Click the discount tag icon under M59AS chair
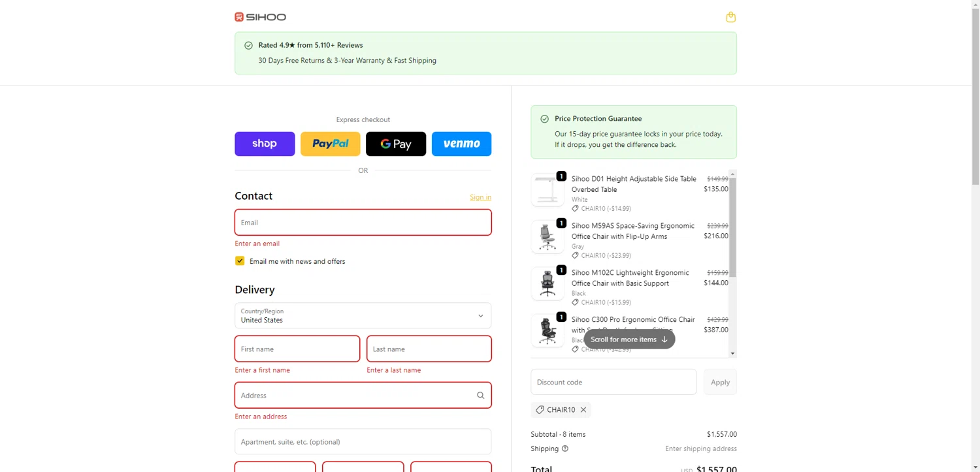 pos(575,255)
